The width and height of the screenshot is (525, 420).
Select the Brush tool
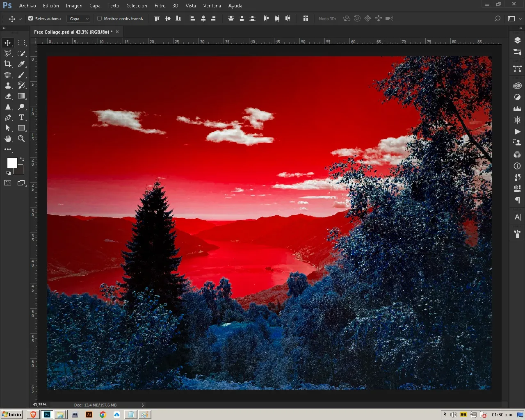(x=21, y=75)
